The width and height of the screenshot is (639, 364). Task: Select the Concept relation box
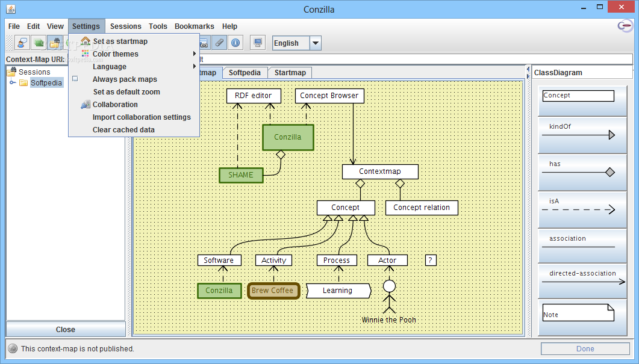422,208
